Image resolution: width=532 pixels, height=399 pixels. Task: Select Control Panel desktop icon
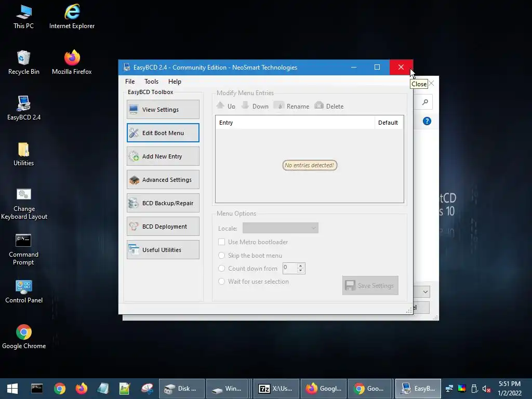[24, 291]
